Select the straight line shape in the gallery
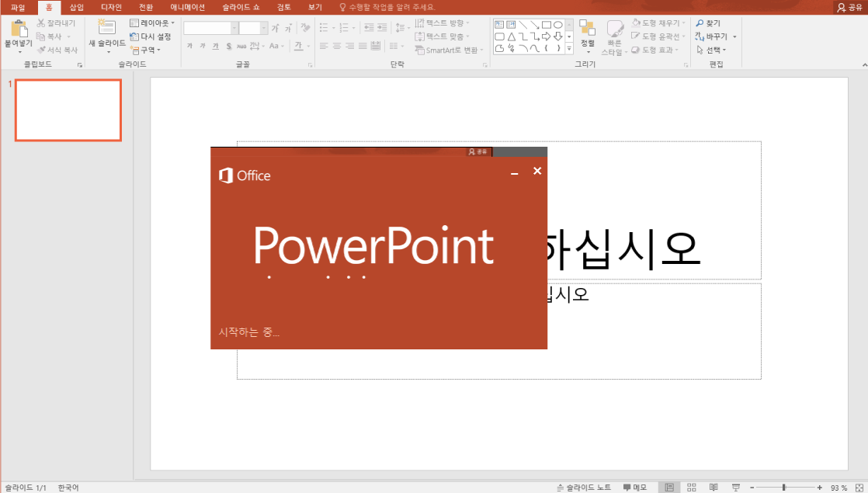Viewport: 868px width, 493px height. [x=523, y=25]
